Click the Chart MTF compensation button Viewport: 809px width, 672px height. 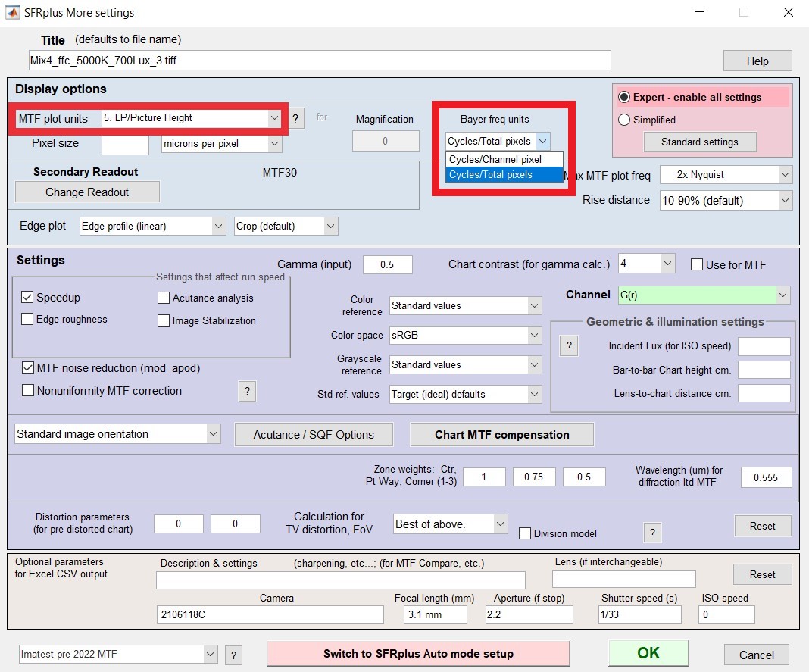[x=501, y=435]
